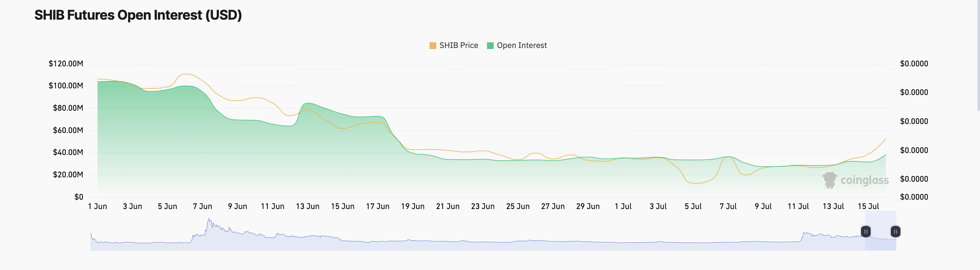Click the 1 Jul date label
The width and height of the screenshot is (980, 270).
point(623,207)
